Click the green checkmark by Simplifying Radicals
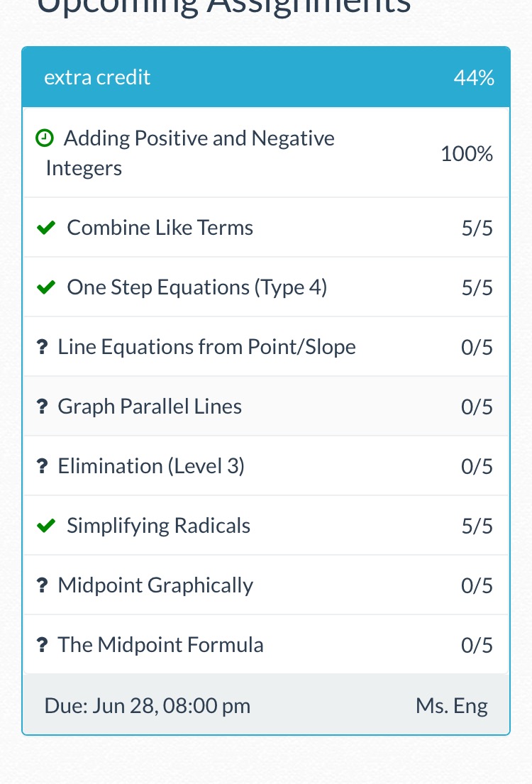The width and height of the screenshot is (532, 784). click(46, 526)
